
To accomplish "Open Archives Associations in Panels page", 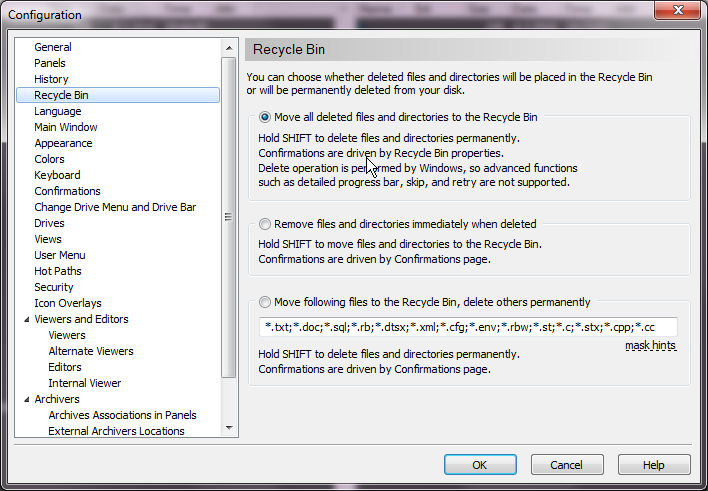I will 122,415.
